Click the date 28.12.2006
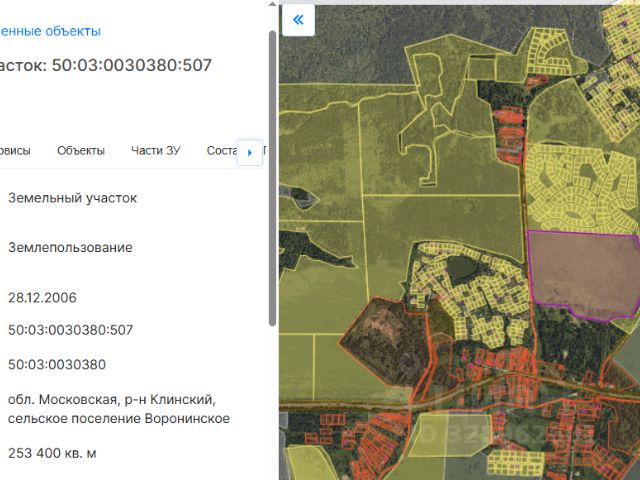The width and height of the screenshot is (640, 480). pyautogui.click(x=42, y=298)
